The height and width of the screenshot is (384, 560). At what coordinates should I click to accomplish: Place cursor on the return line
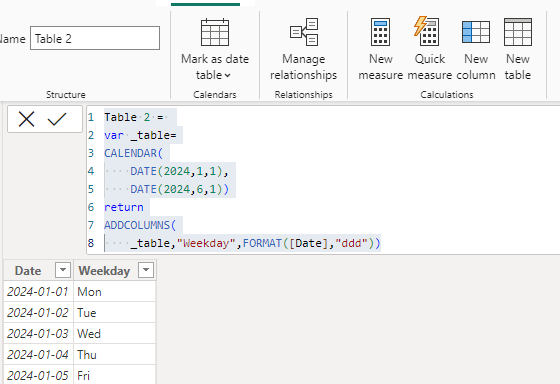click(124, 207)
